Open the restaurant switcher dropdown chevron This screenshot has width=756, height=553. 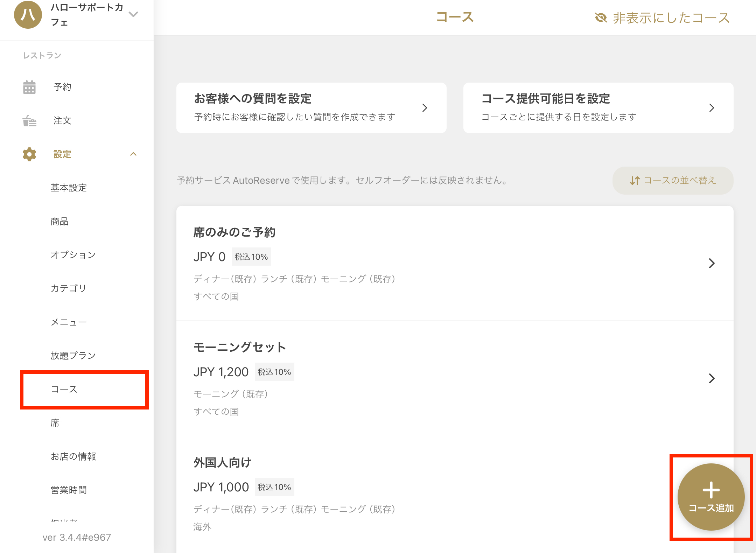tap(133, 14)
